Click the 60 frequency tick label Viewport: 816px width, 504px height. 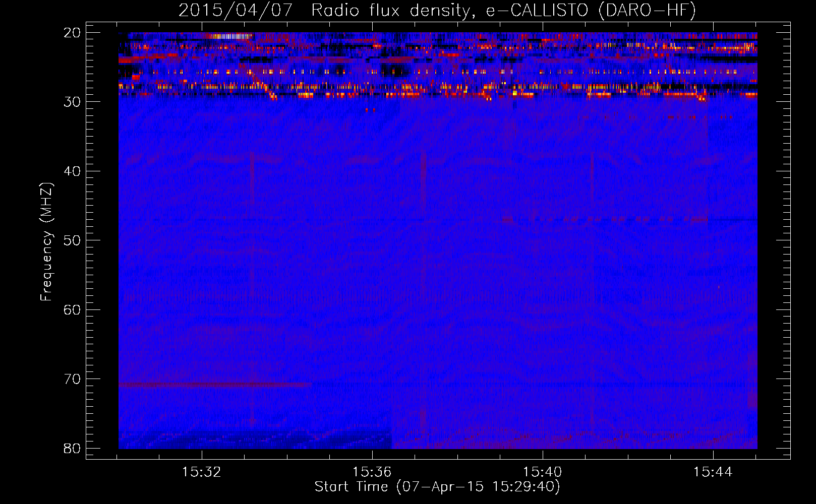pos(72,309)
